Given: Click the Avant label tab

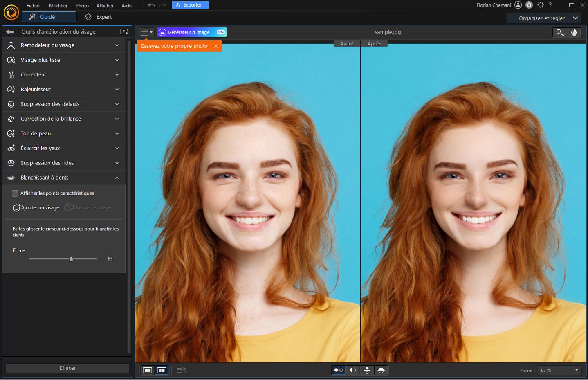Looking at the screenshot, I should coord(346,44).
